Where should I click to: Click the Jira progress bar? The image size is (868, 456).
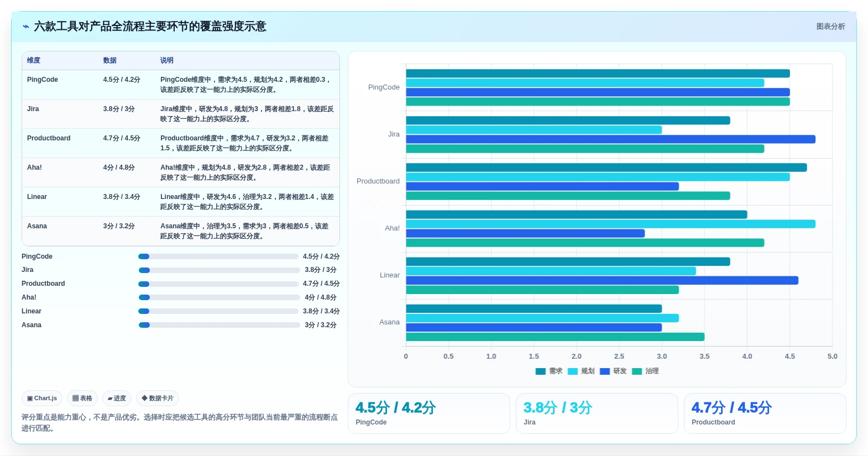(219, 270)
